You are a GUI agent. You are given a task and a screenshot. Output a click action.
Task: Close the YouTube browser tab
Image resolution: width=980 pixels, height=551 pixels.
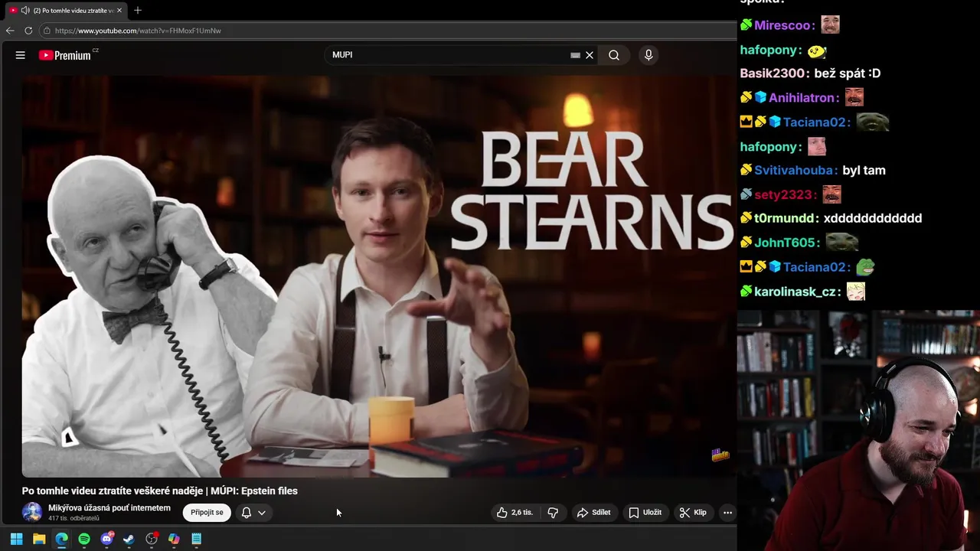119,11
